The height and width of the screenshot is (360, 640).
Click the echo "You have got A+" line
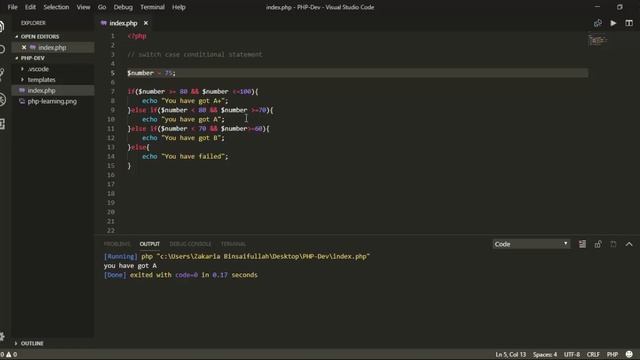pyautogui.click(x=185, y=101)
